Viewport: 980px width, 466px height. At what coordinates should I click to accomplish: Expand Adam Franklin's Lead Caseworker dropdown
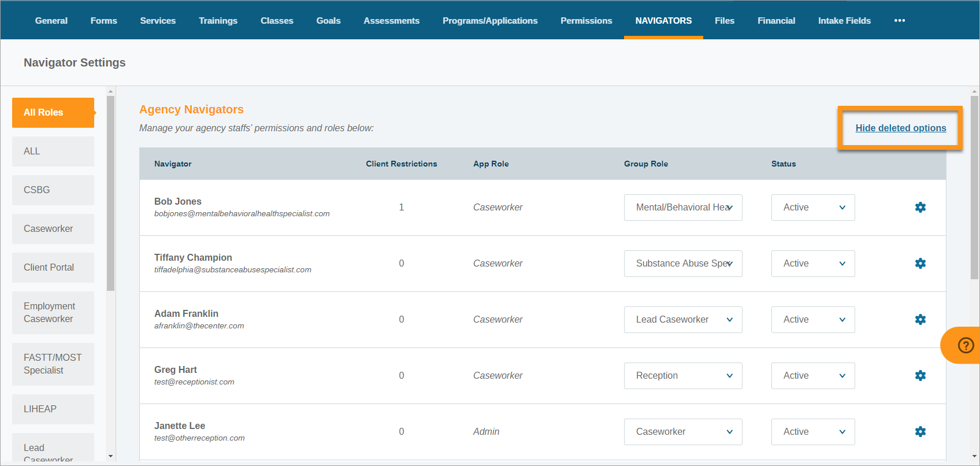coord(683,320)
